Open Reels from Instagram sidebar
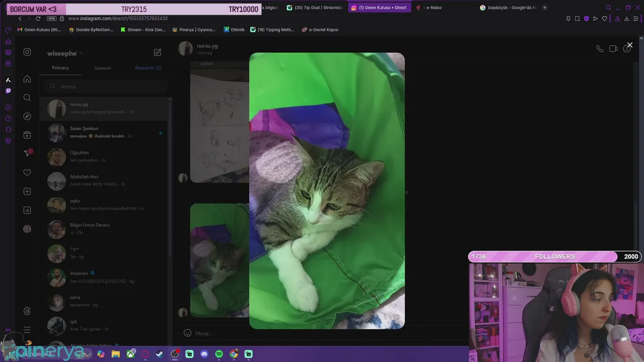Image resolution: width=644 pixels, height=362 pixels. coord(27,135)
